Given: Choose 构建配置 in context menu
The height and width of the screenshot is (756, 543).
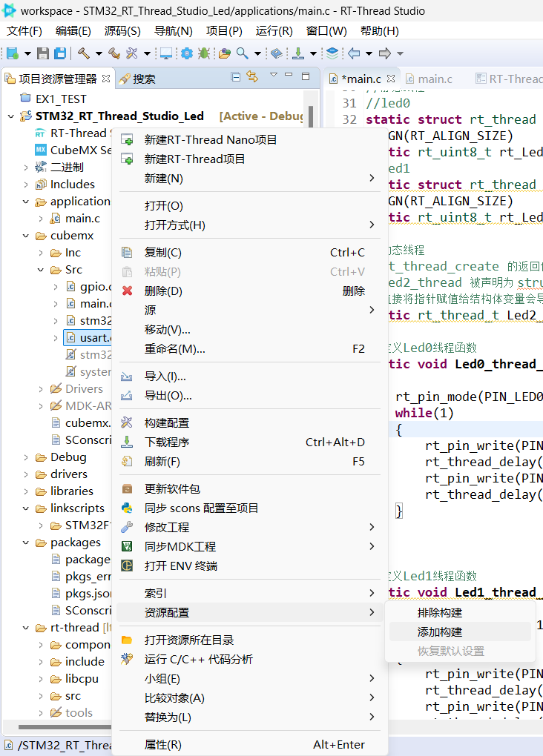Looking at the screenshot, I should tap(250, 423).
